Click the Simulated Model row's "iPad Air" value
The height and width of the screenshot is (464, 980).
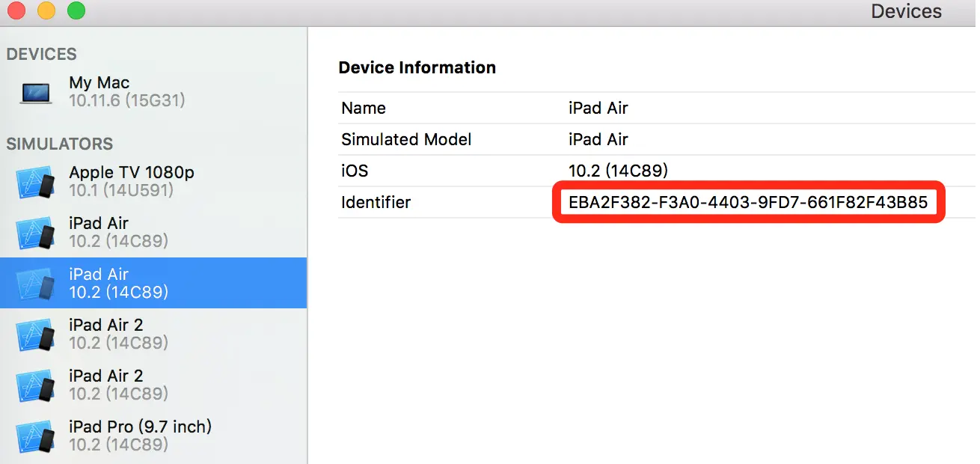pyautogui.click(x=598, y=139)
